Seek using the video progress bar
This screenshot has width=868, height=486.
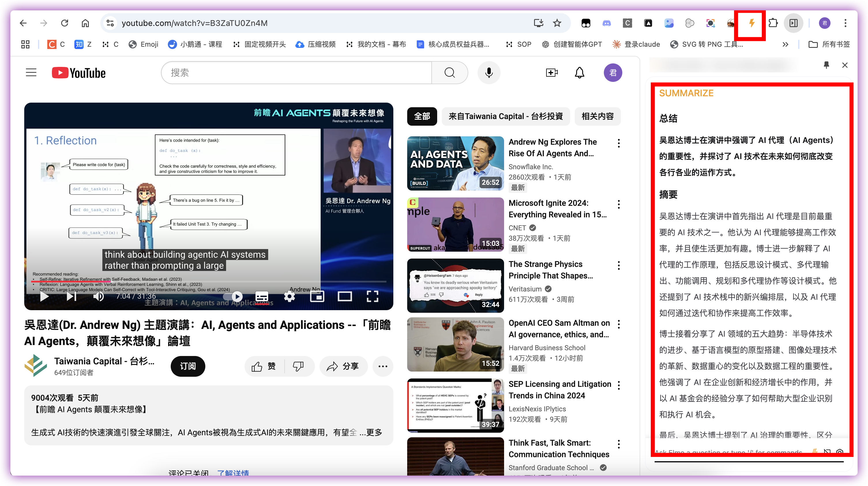coord(209,281)
